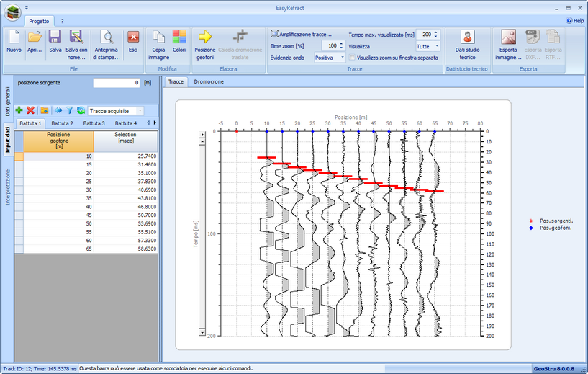Click the Amplificazione tracce button
This screenshot has height=374, width=588.
tap(302, 34)
